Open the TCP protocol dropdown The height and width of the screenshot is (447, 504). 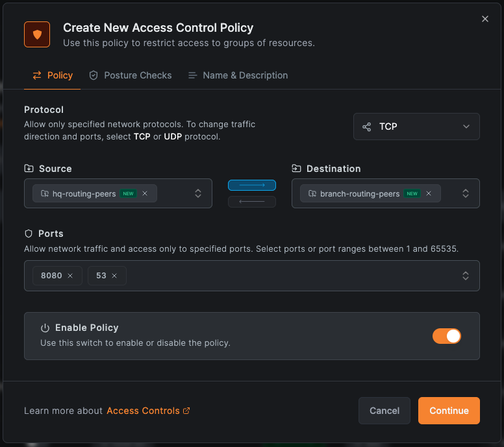click(416, 127)
